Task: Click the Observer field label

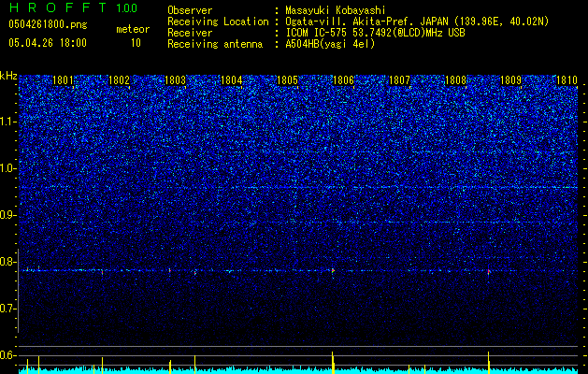Action: pos(190,10)
